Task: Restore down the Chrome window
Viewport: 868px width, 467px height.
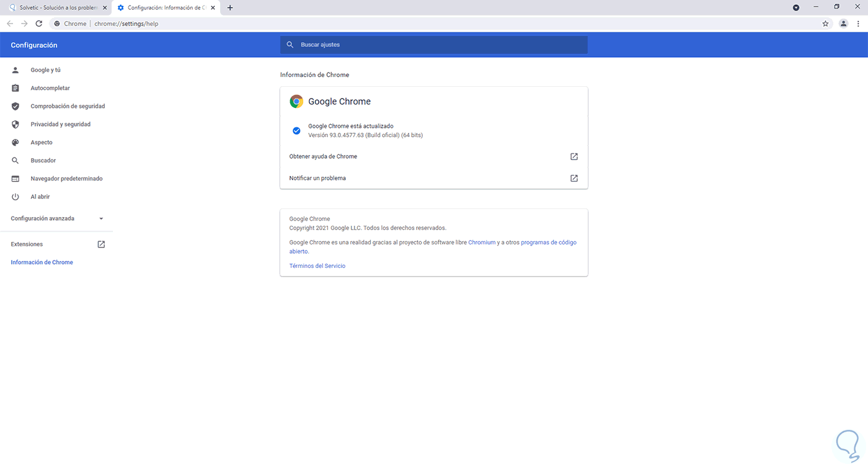Action: click(x=836, y=7)
